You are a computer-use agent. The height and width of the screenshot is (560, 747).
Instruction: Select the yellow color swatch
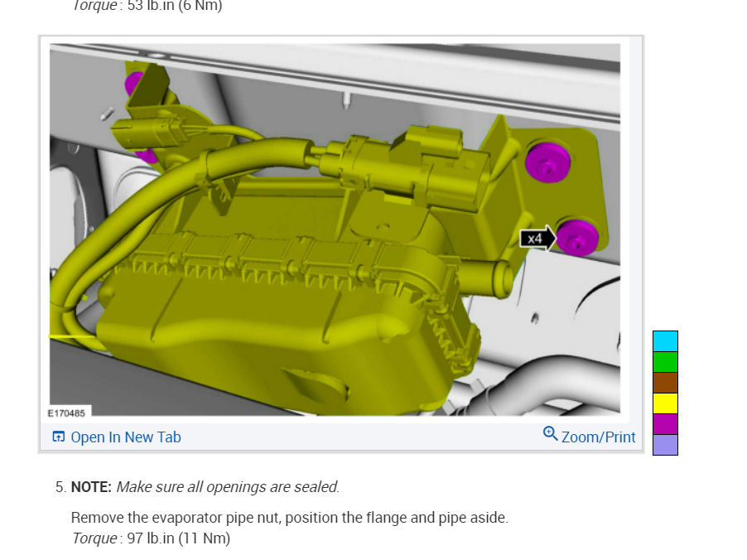pyautogui.click(x=665, y=403)
